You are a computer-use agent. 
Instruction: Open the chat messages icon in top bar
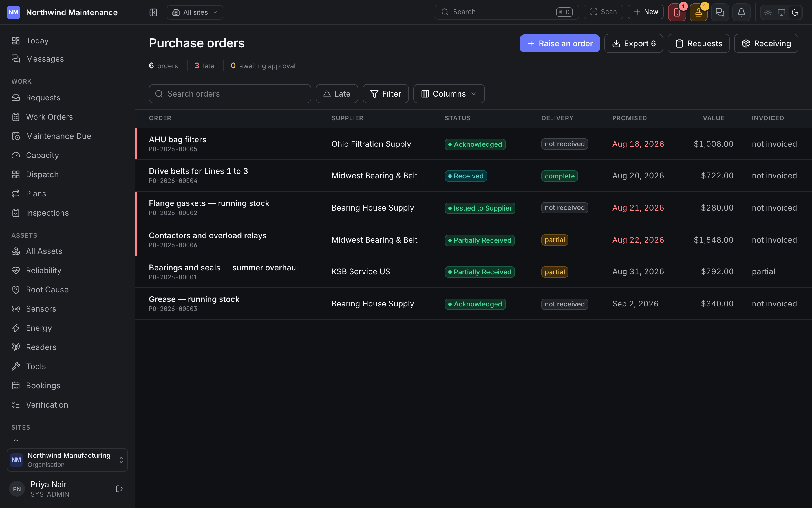click(x=720, y=12)
